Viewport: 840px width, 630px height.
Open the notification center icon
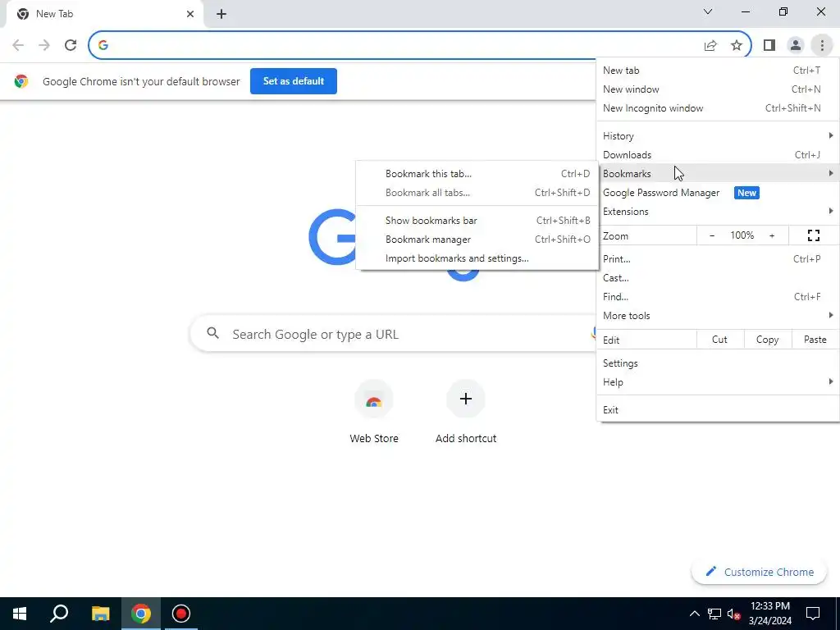click(x=813, y=614)
